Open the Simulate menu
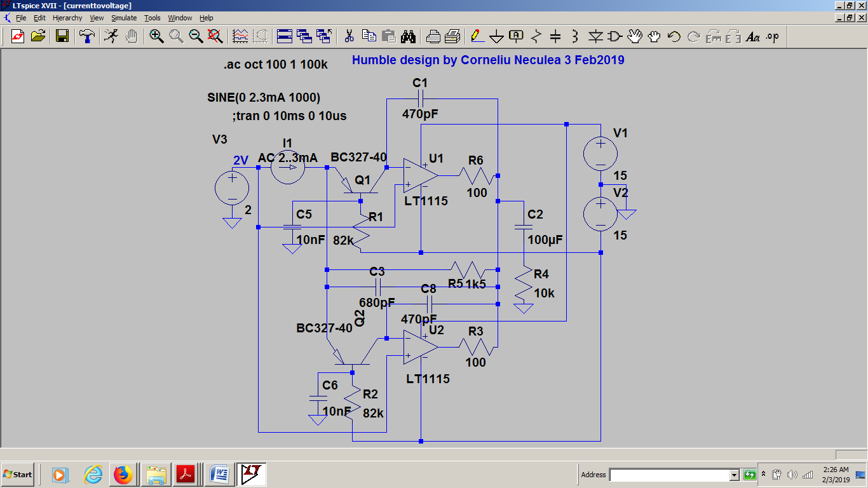The height and width of the screenshot is (488, 868). click(124, 18)
